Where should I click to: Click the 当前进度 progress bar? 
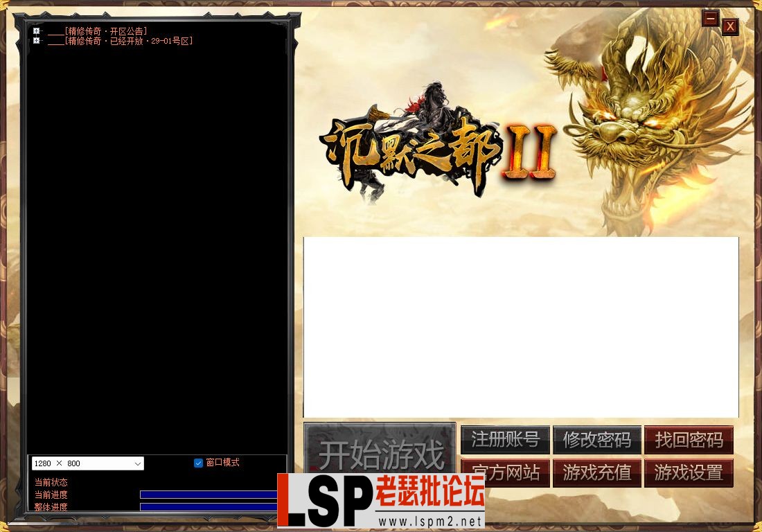pos(209,495)
